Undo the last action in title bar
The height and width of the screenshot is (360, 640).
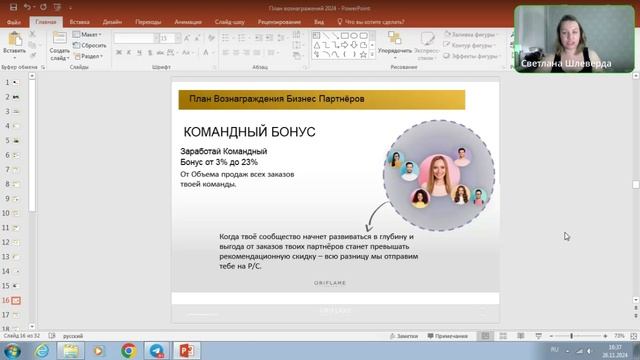tap(27, 7)
